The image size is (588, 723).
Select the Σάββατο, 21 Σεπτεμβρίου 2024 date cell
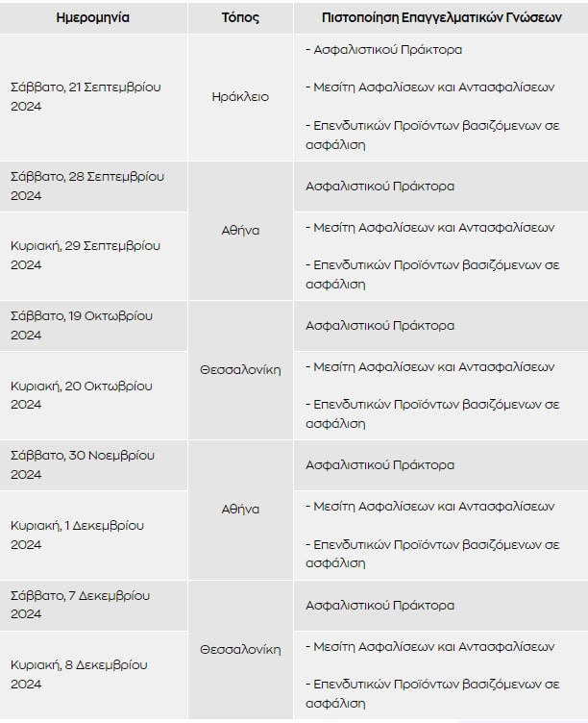pos(93,97)
